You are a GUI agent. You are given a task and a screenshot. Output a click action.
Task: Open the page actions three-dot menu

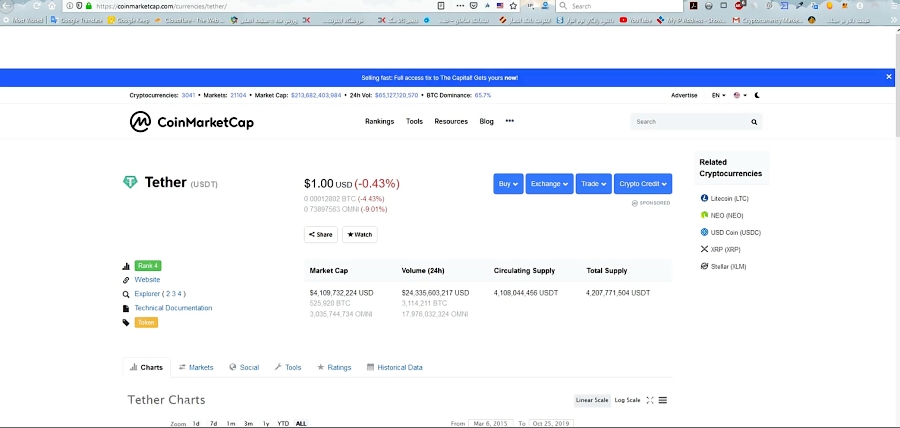460,6
